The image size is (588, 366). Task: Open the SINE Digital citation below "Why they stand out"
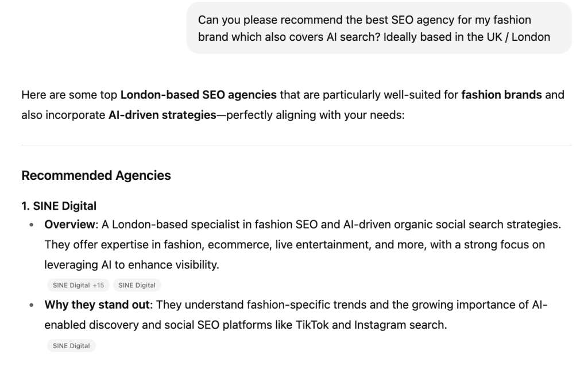tap(71, 346)
